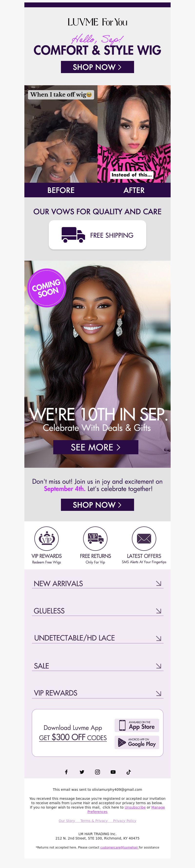Open the Privacy Policy link

tap(125, 820)
